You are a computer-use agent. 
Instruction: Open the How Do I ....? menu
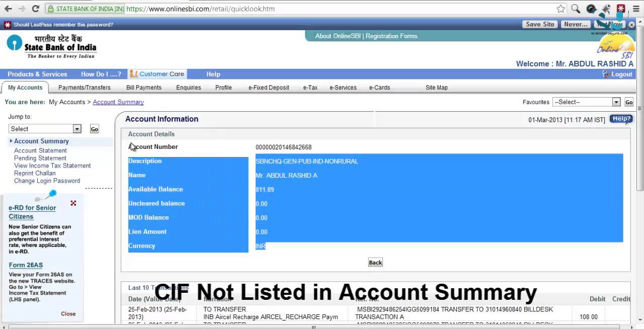point(101,74)
